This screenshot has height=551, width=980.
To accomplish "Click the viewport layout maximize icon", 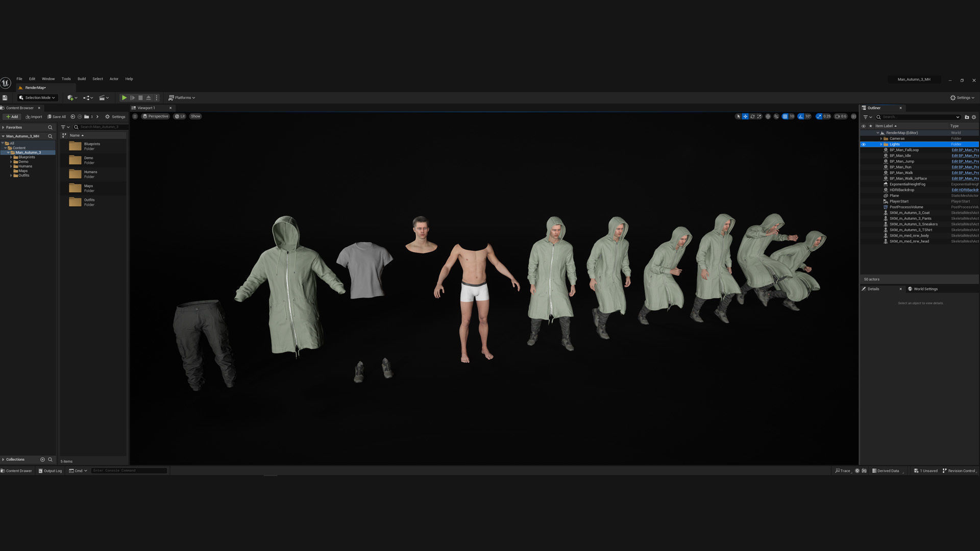I will point(853,116).
